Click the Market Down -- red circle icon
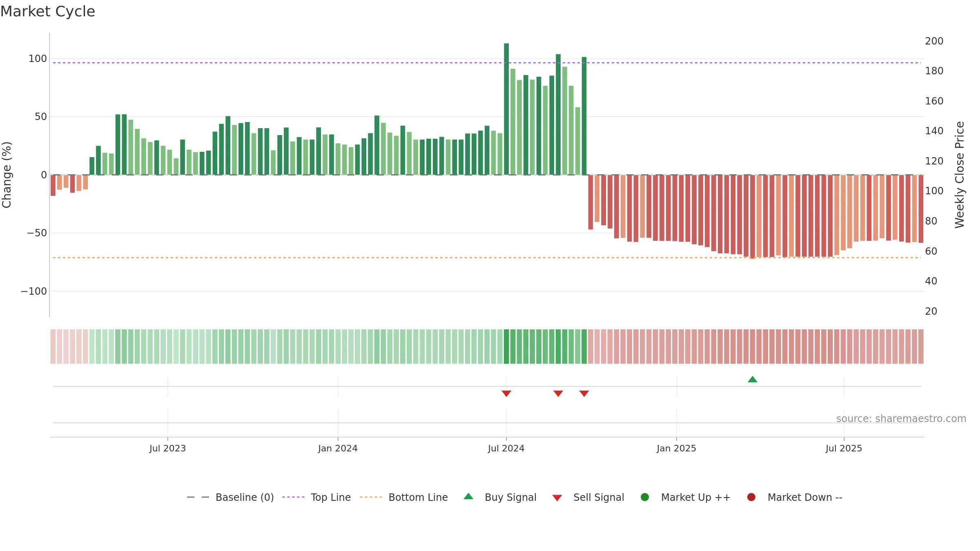980x551 pixels. point(751,497)
